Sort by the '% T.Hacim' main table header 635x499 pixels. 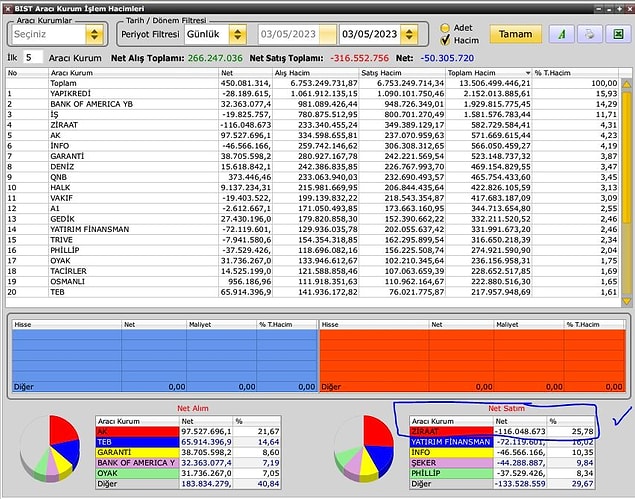point(575,73)
